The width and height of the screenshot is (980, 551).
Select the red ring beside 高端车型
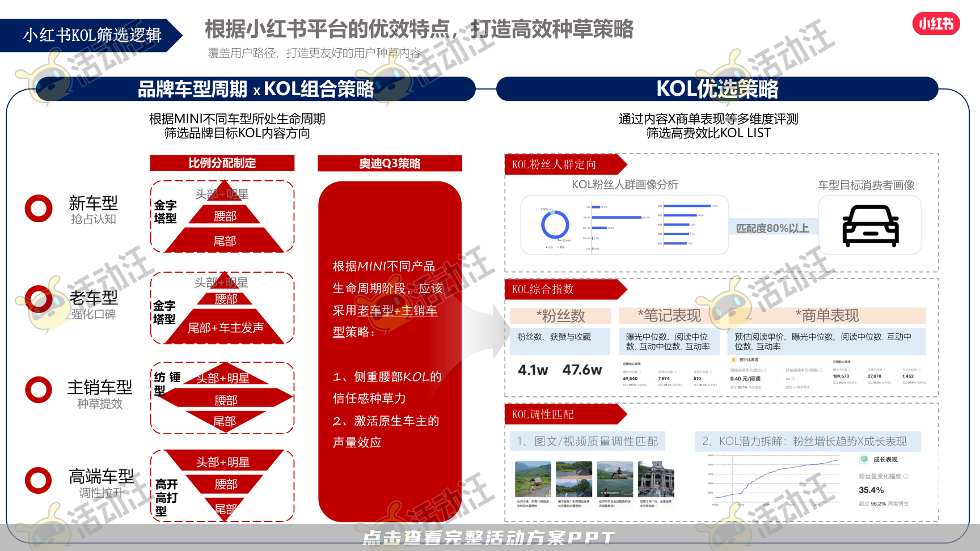[x=39, y=480]
